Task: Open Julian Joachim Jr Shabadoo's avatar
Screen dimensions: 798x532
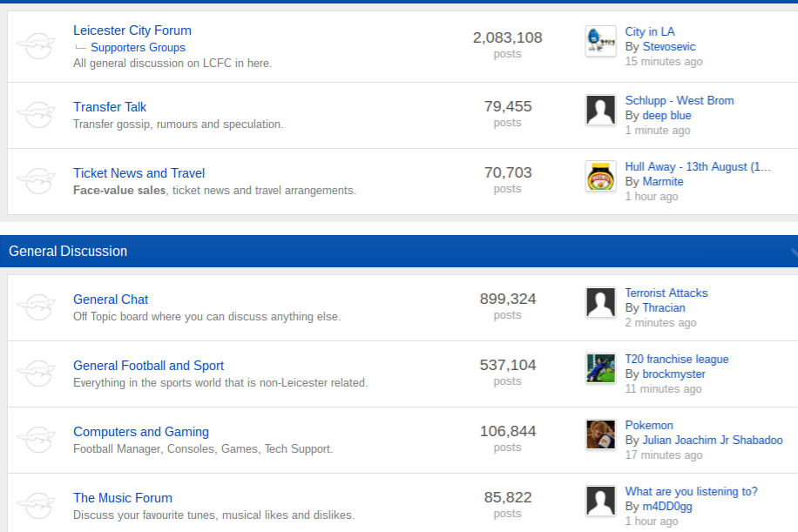Action: click(600, 434)
